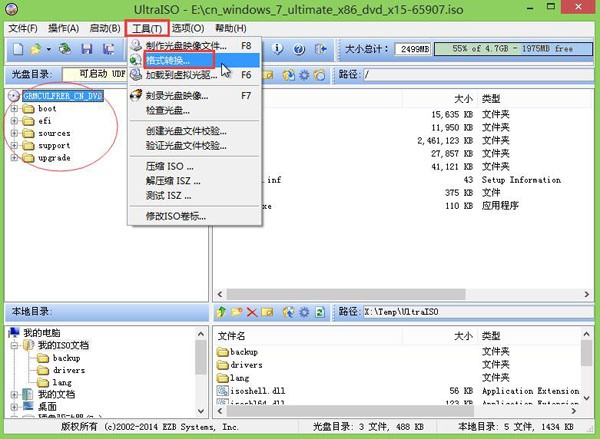600x439 pixels.
Task: Click the Save As toolbar icon
Action: pos(108,49)
